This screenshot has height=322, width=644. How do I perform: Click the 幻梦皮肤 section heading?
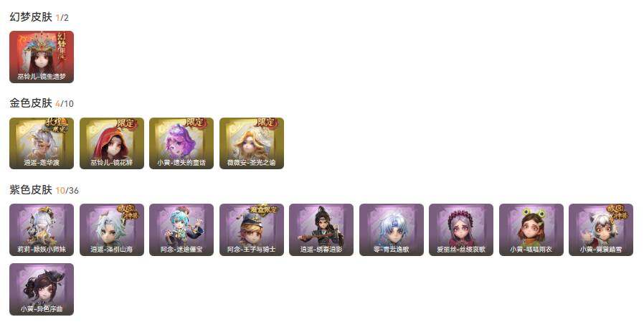coord(31,17)
